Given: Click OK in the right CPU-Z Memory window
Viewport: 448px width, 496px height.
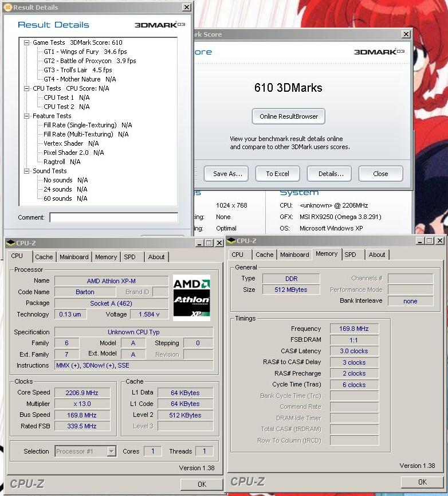Looking at the screenshot, I should pyautogui.click(x=422, y=482).
